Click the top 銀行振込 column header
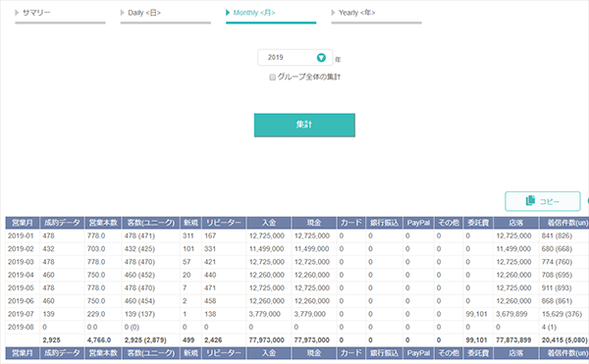This screenshot has width=589, height=364. pyautogui.click(x=384, y=223)
